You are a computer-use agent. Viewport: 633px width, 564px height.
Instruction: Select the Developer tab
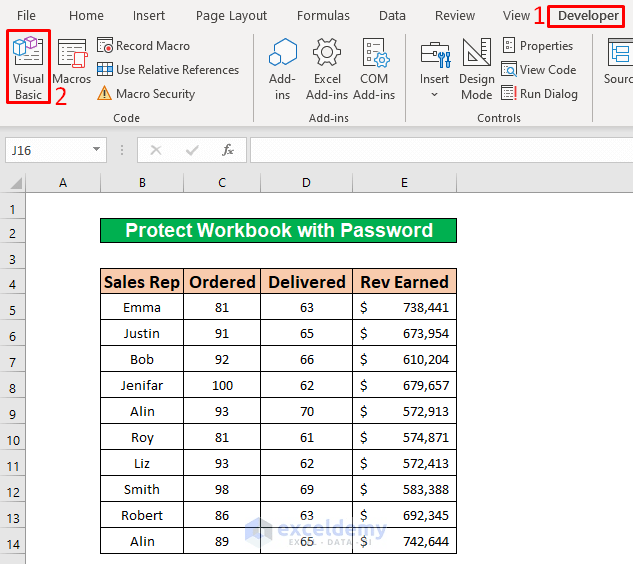(588, 16)
